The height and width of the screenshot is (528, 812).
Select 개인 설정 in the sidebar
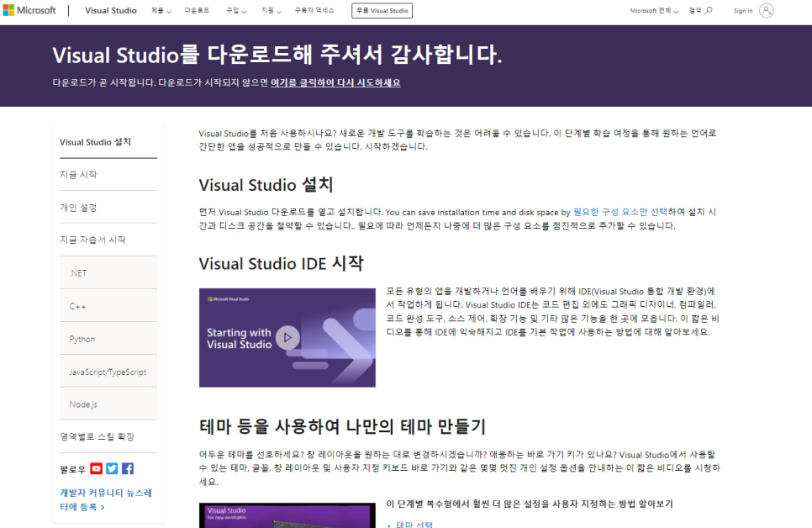tap(108, 208)
